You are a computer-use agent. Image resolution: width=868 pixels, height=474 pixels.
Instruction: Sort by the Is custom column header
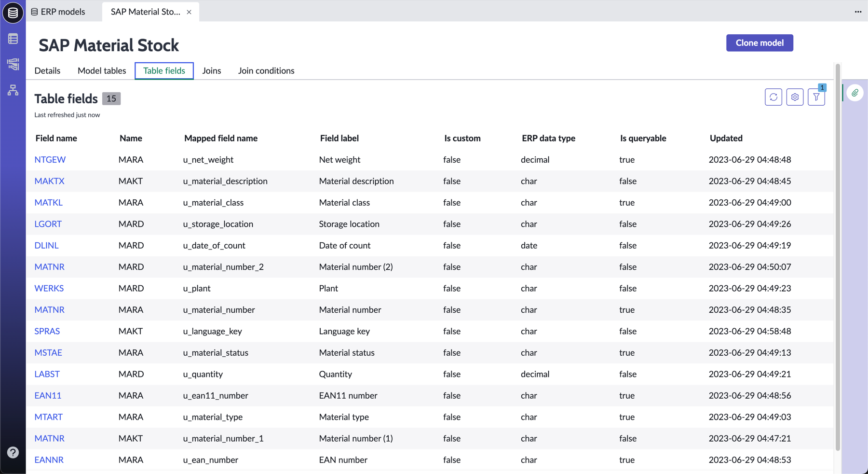pyautogui.click(x=462, y=138)
